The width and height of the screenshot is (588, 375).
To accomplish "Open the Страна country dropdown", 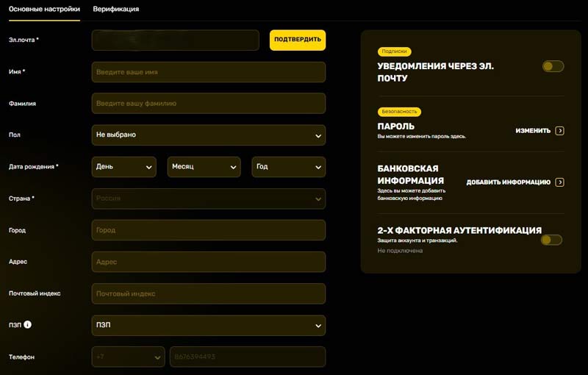I will [x=208, y=199].
